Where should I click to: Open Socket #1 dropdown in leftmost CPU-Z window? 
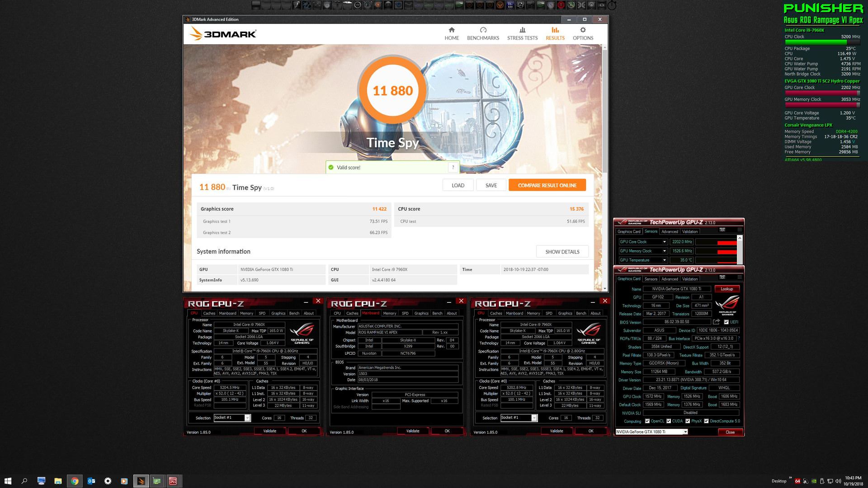tap(247, 418)
